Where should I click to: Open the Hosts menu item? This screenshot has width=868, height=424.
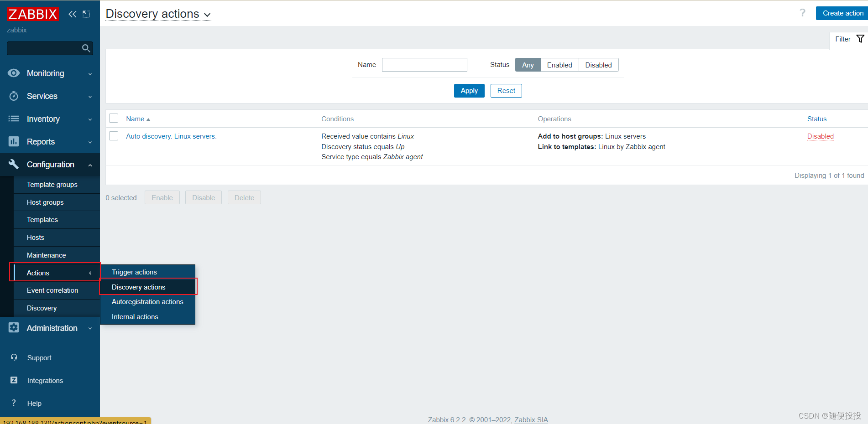pyautogui.click(x=57, y=238)
